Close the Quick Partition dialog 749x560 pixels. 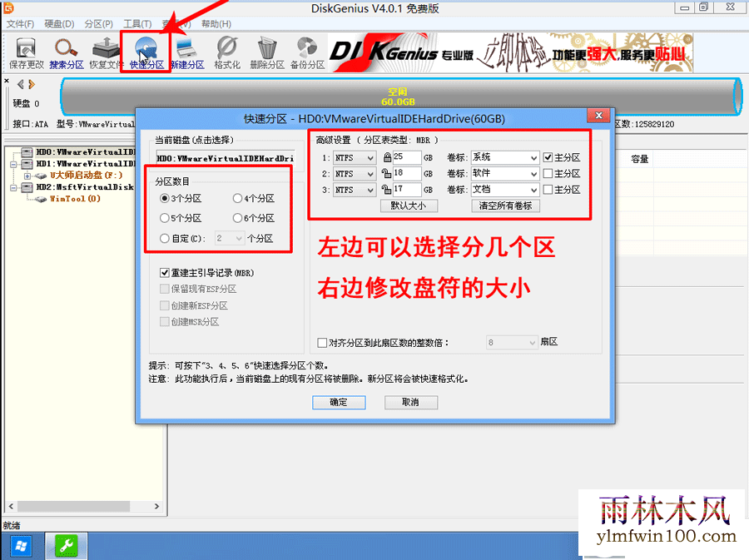[x=598, y=115]
